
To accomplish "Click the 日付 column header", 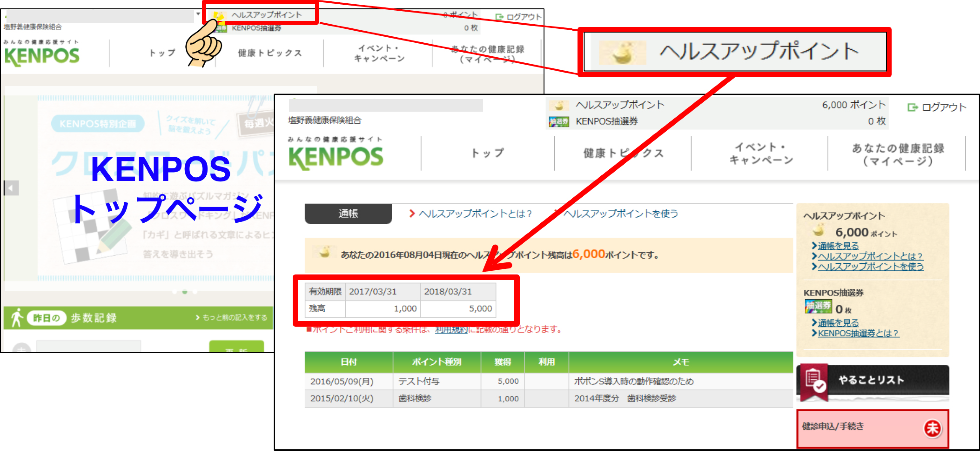I will [349, 362].
